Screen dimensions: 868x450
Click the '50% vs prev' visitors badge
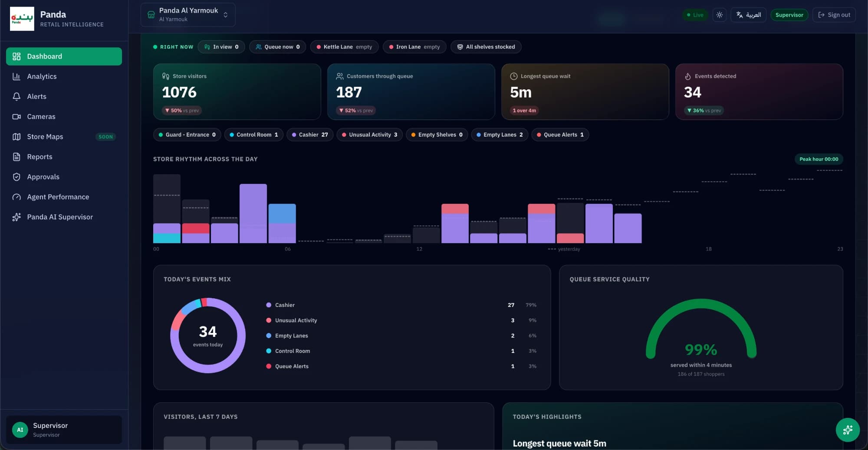(x=182, y=111)
